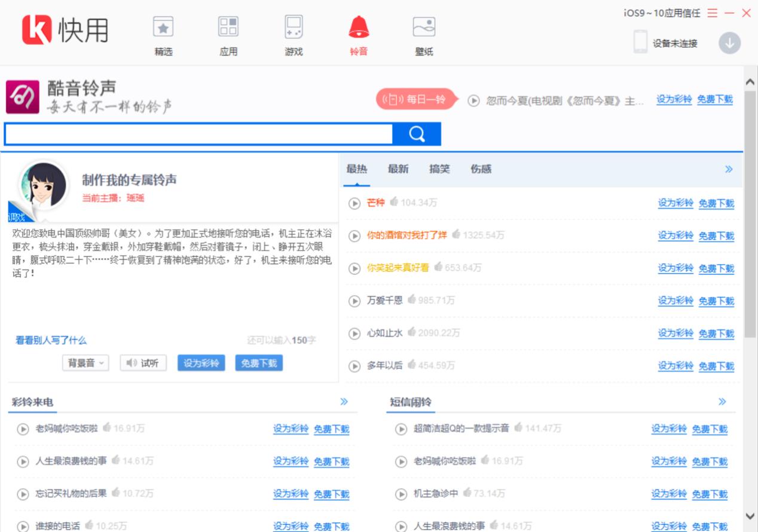Open the hamburger menu in title bar
Screen dimensions: 758x532
coord(712,13)
